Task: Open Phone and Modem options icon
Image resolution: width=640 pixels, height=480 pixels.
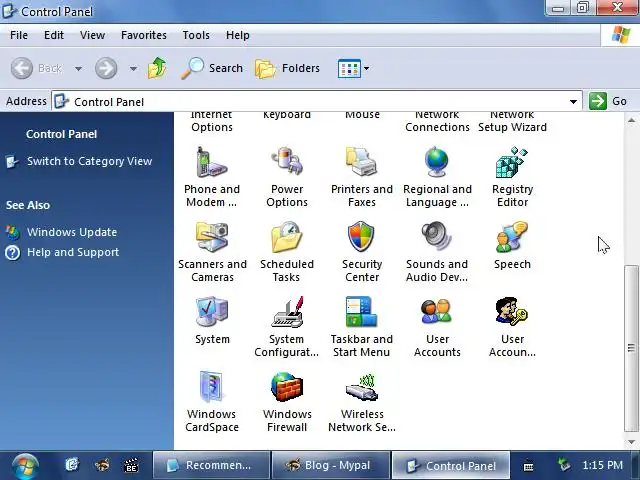Action: [211, 162]
